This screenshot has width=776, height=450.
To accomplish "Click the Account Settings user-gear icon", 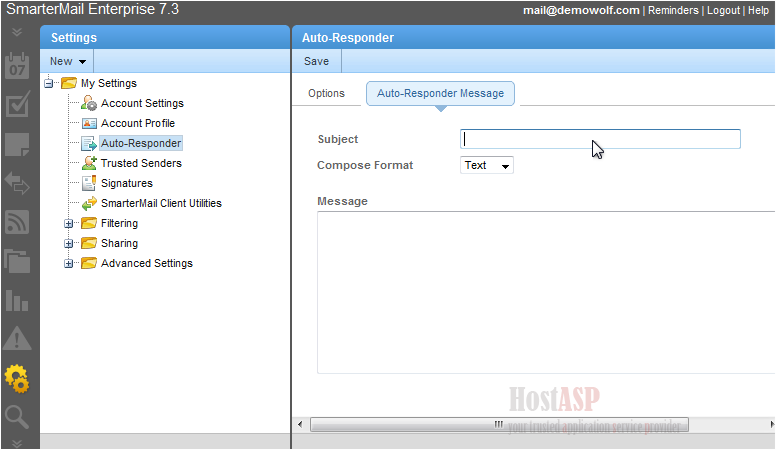I will click(x=89, y=103).
